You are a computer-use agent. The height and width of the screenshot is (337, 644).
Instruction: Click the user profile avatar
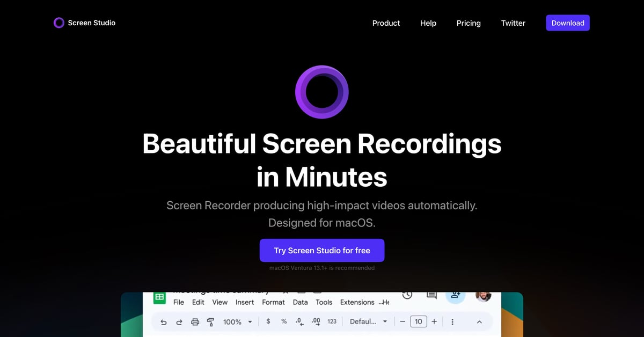point(483,296)
